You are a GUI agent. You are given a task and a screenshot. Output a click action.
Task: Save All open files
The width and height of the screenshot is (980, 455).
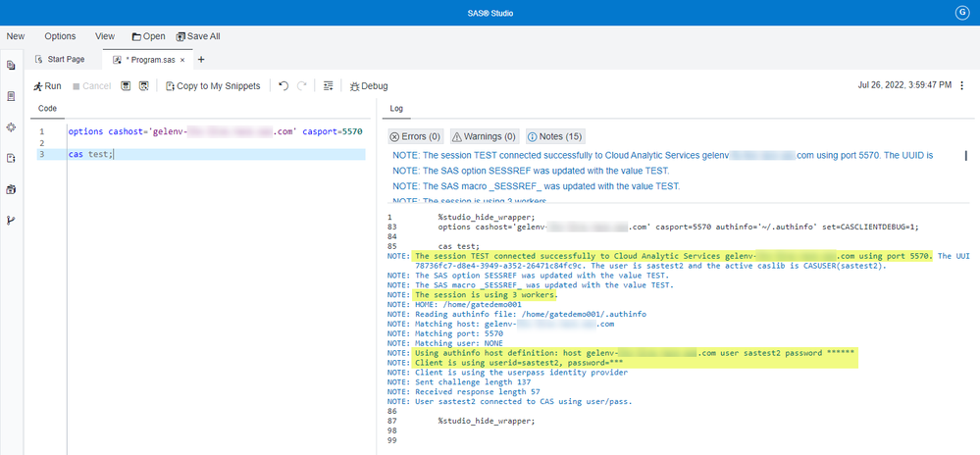coord(198,36)
